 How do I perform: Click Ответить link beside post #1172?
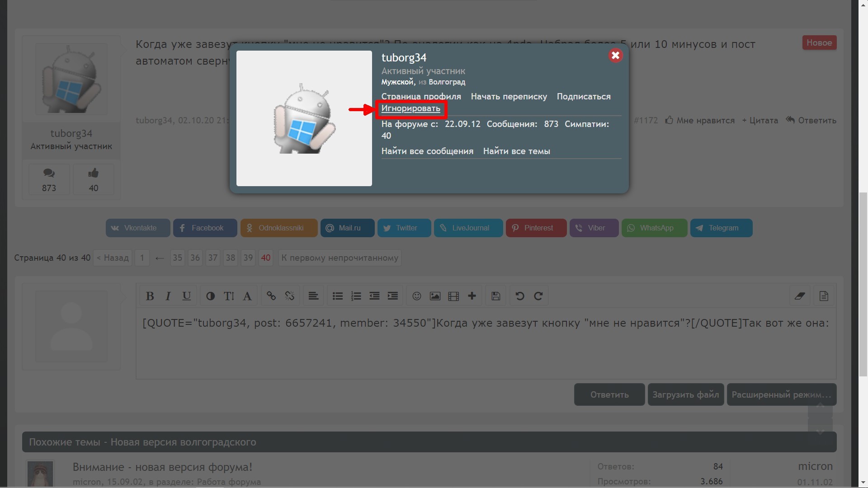[811, 120]
